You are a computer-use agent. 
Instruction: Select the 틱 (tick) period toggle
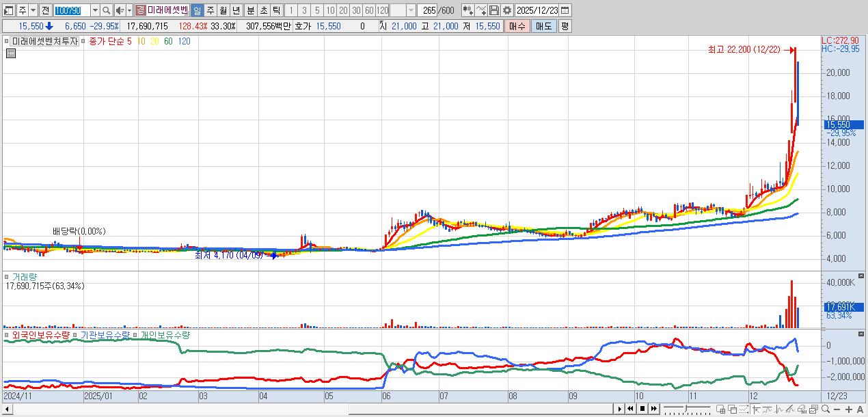[x=276, y=10]
